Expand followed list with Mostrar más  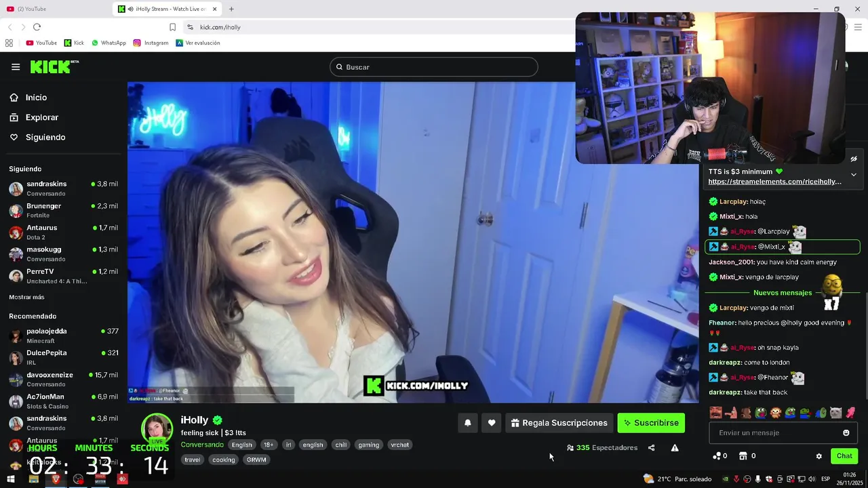coord(26,298)
